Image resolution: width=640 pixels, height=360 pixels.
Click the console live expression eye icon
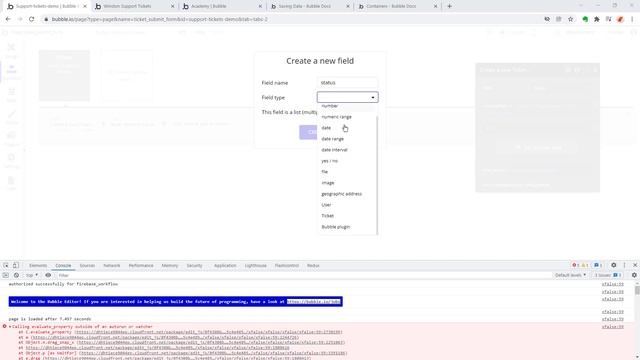click(x=48, y=275)
